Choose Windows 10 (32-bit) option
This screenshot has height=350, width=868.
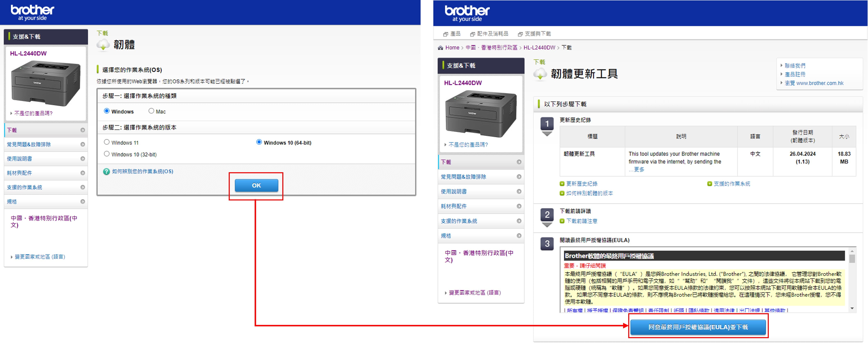point(107,154)
